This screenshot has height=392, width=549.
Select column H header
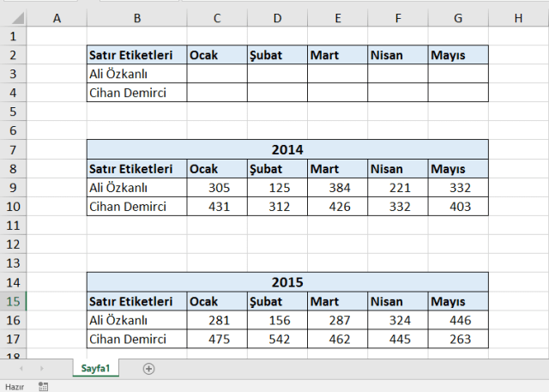[x=518, y=18]
